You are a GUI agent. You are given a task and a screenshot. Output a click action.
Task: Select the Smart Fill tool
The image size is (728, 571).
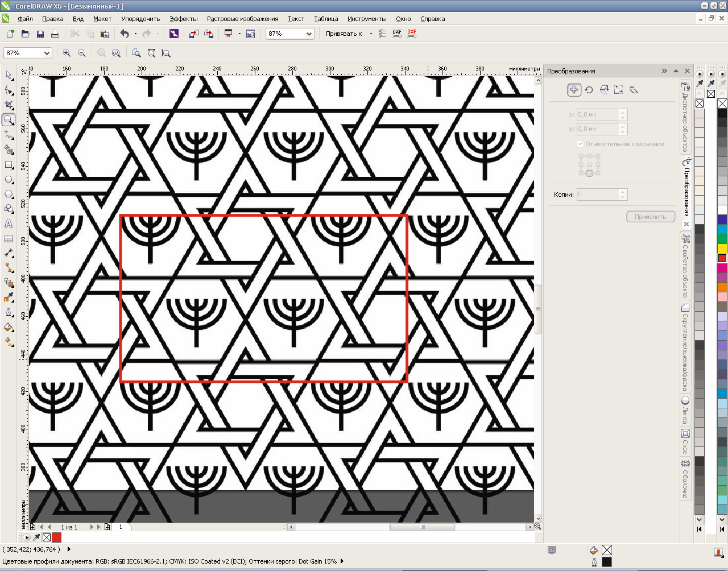[9, 150]
